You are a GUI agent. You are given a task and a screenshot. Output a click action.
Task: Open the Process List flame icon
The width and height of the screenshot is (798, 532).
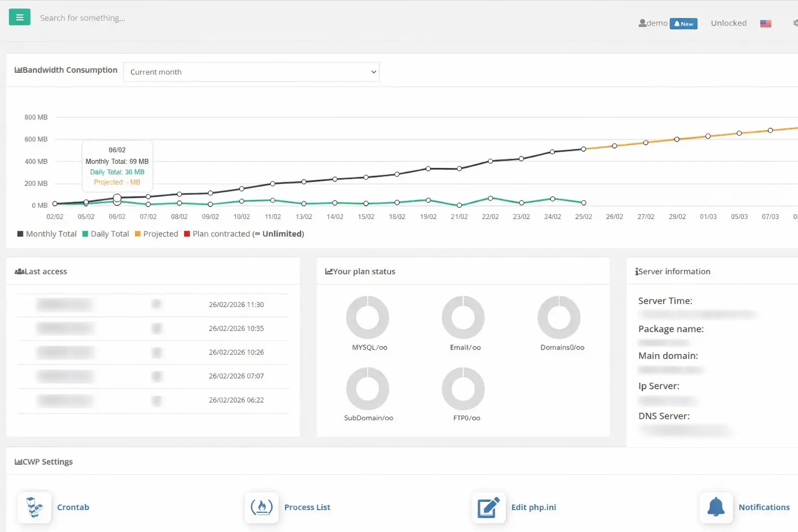click(x=262, y=507)
